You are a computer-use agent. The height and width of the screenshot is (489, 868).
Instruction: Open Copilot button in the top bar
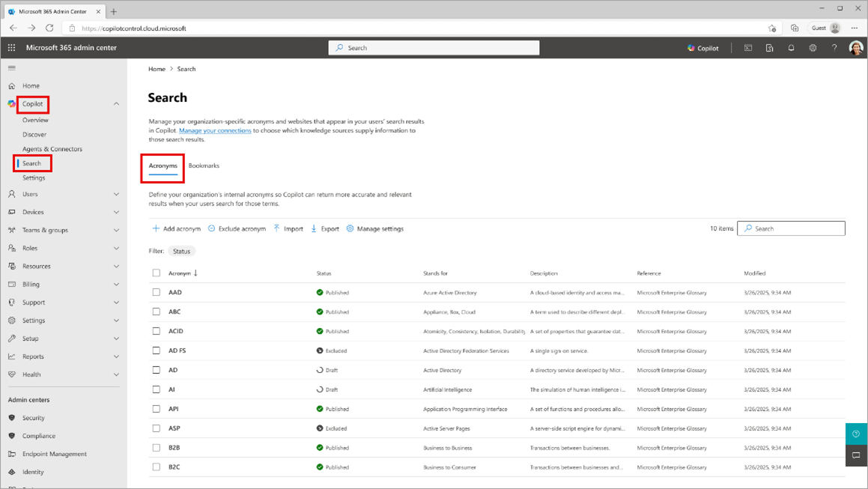[703, 48]
